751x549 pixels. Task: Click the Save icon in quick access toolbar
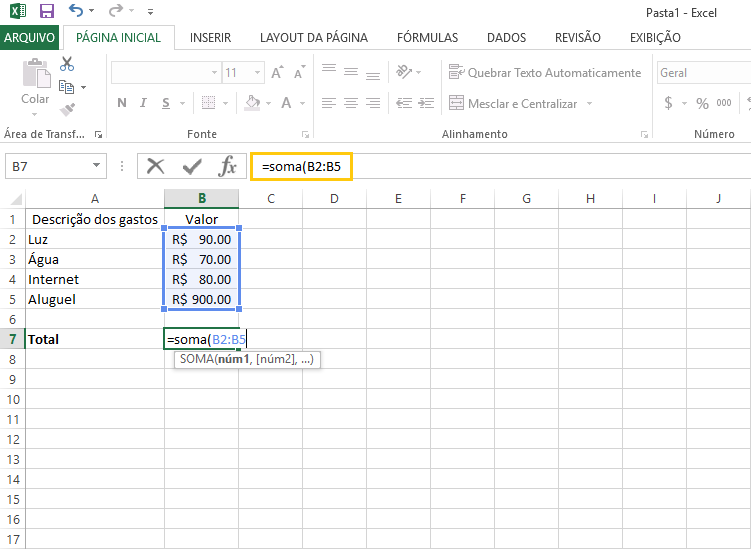point(46,12)
